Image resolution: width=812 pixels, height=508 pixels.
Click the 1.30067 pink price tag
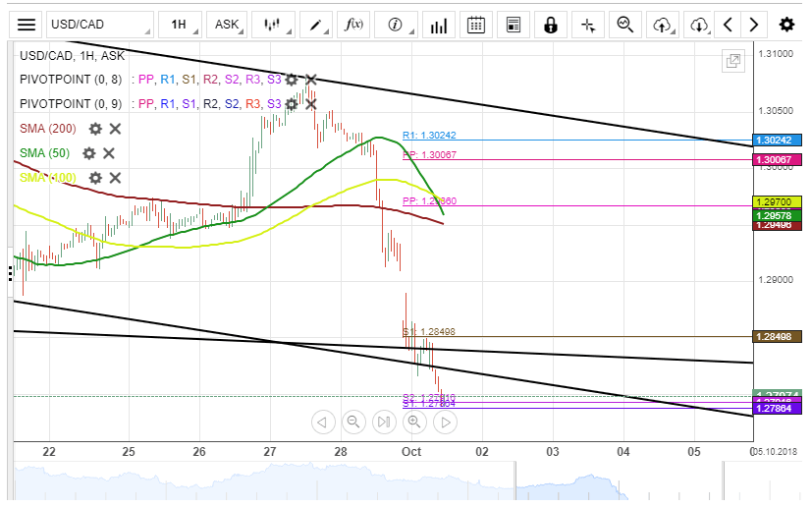[777, 159]
